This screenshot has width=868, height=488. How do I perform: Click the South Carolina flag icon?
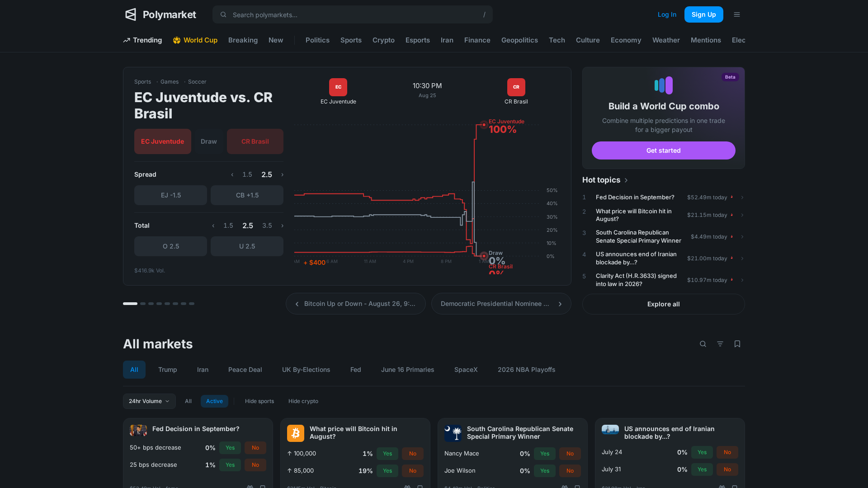453,433
